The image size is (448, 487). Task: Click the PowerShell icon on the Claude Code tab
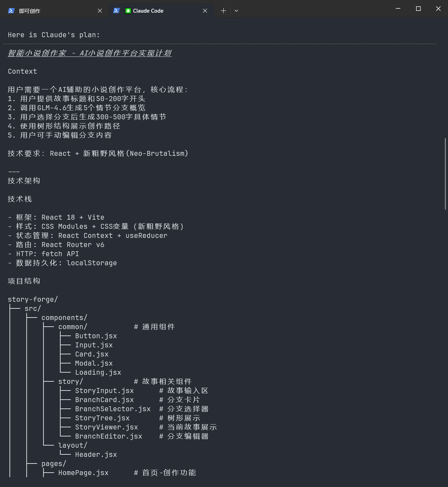116,11
